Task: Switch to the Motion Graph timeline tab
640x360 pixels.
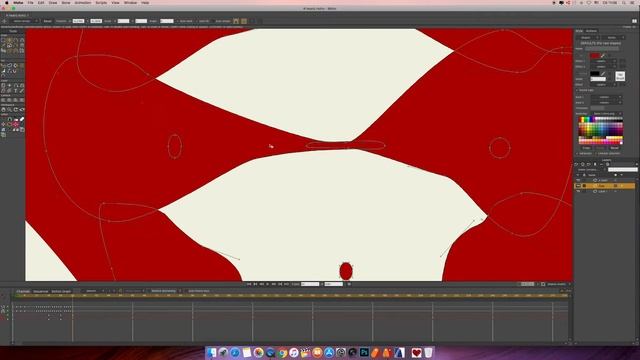Action: pyautogui.click(x=61, y=291)
